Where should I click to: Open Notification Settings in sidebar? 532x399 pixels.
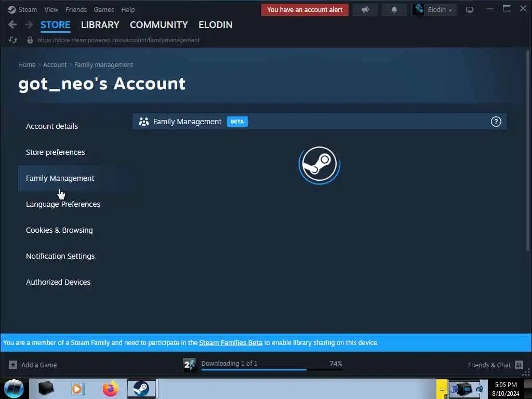tap(60, 256)
